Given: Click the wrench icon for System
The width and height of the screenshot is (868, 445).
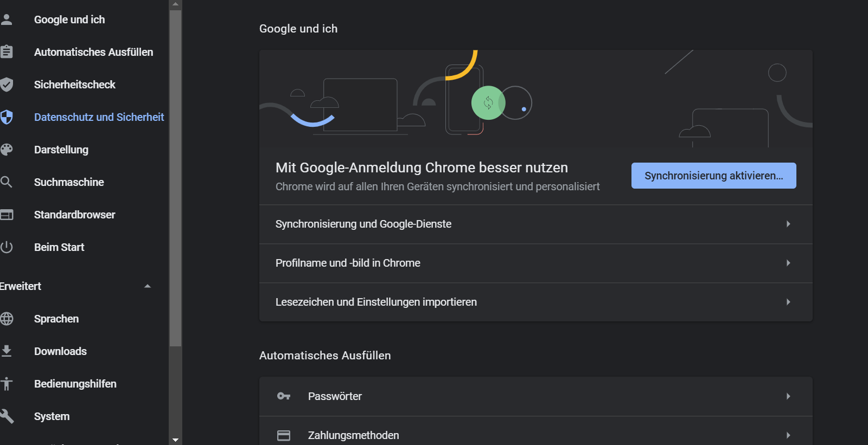Looking at the screenshot, I should click(x=7, y=416).
